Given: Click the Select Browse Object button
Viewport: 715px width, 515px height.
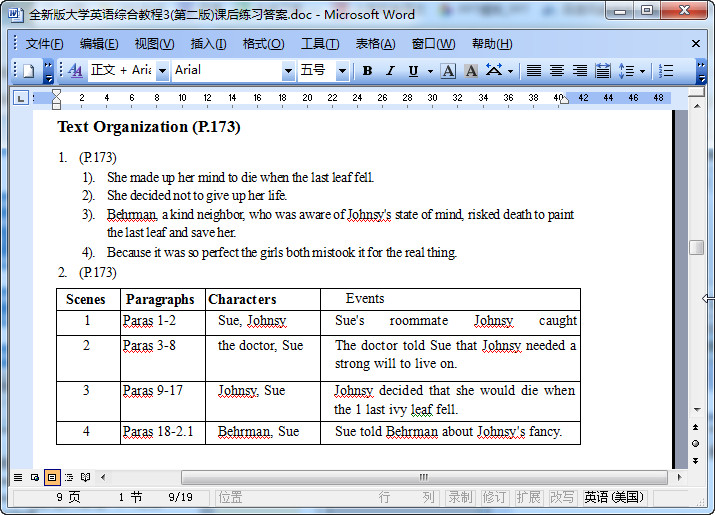Looking at the screenshot, I should (x=695, y=443).
